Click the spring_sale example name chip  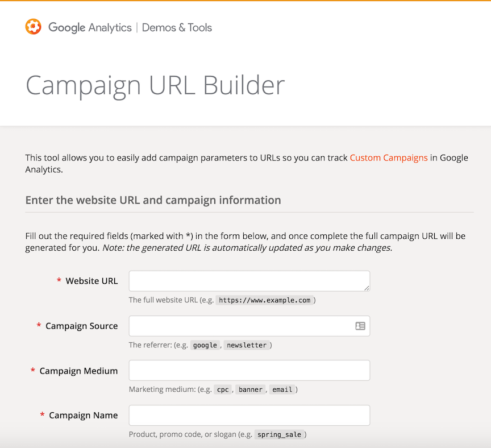click(279, 434)
